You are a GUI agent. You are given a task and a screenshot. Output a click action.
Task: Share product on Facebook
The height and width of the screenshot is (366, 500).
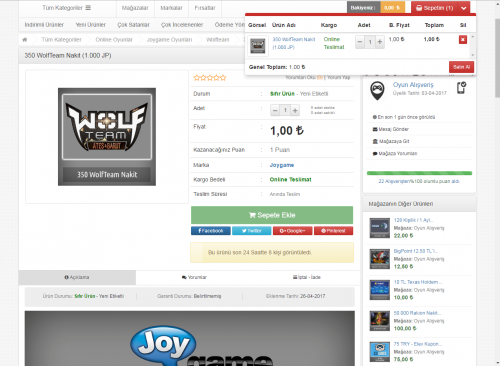click(x=211, y=231)
